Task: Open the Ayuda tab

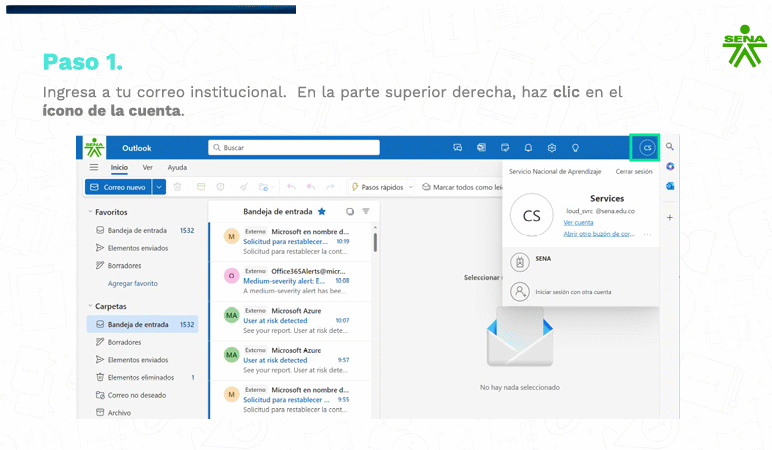Action: (177, 168)
